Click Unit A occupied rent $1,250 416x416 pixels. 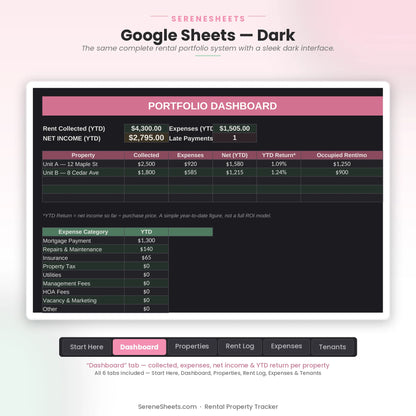point(342,164)
